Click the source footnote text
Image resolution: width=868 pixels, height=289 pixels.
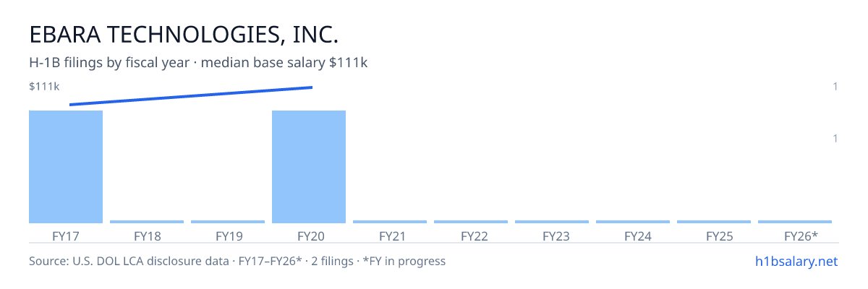[x=237, y=261]
